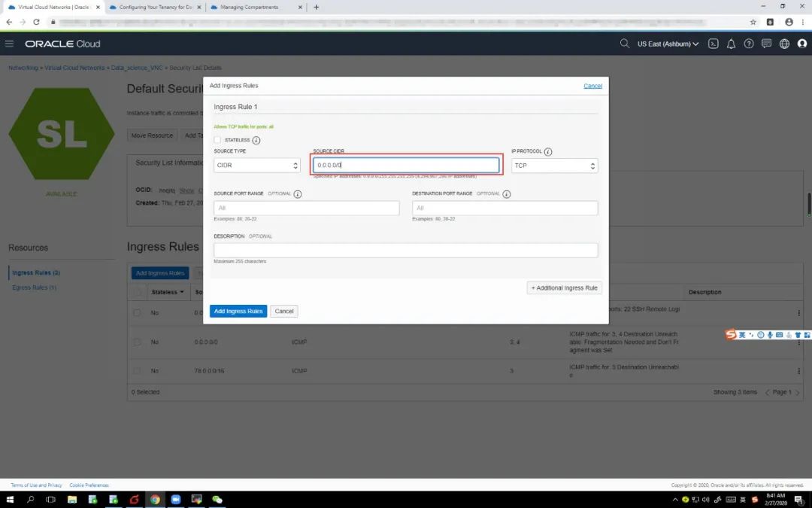
Task: Open the chat feedback icon in header
Action: (x=766, y=44)
